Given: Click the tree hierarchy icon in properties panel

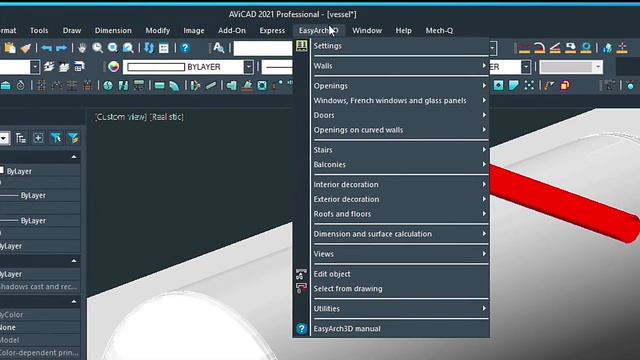Looking at the screenshot, I should click(20, 138).
